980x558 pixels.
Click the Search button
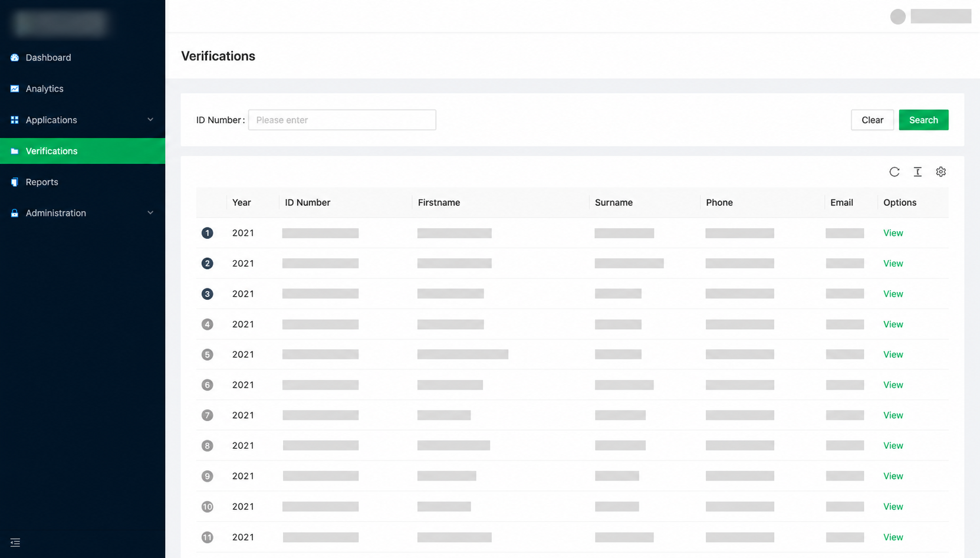[x=923, y=120]
